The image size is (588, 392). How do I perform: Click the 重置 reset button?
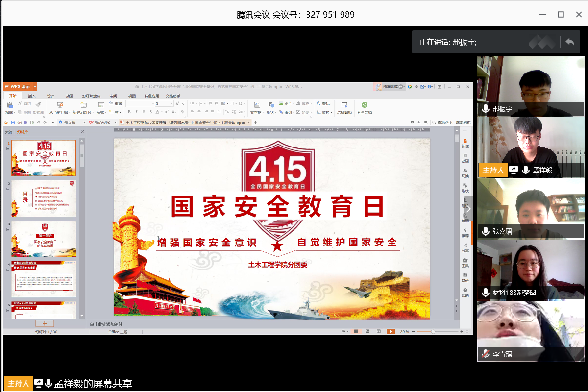(116, 104)
